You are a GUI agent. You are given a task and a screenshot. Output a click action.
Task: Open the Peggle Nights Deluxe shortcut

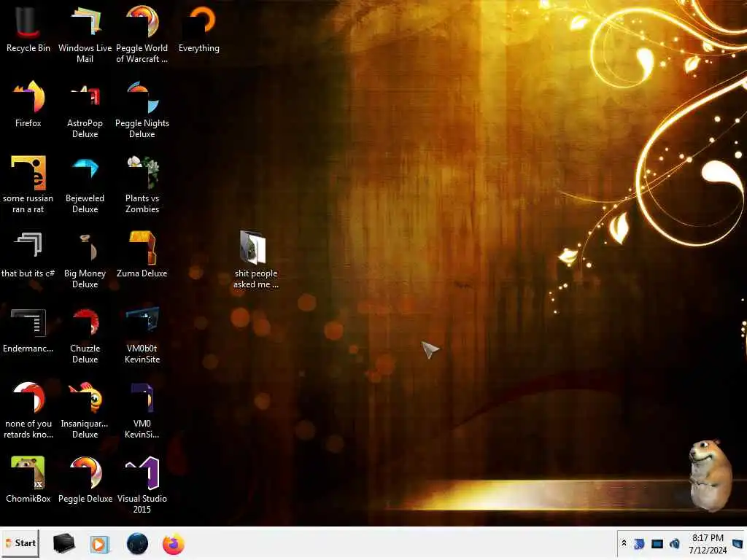click(142, 110)
